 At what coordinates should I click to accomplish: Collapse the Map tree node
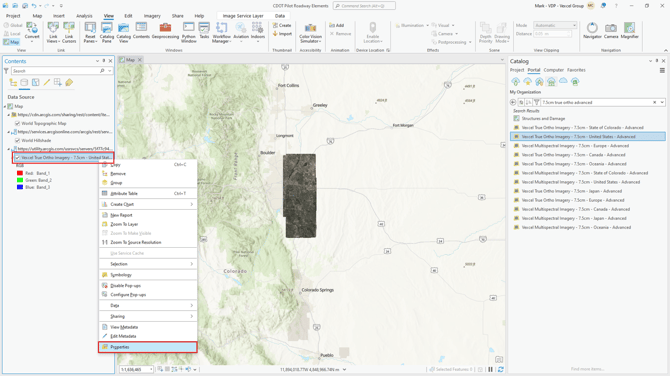click(5, 106)
